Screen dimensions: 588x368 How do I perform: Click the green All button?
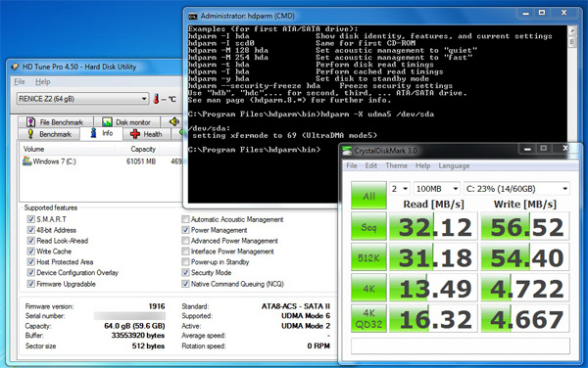368,196
